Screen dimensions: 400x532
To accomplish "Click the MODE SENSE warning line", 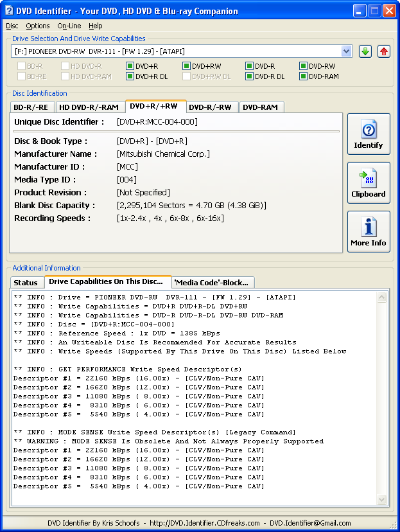I will point(168,441).
